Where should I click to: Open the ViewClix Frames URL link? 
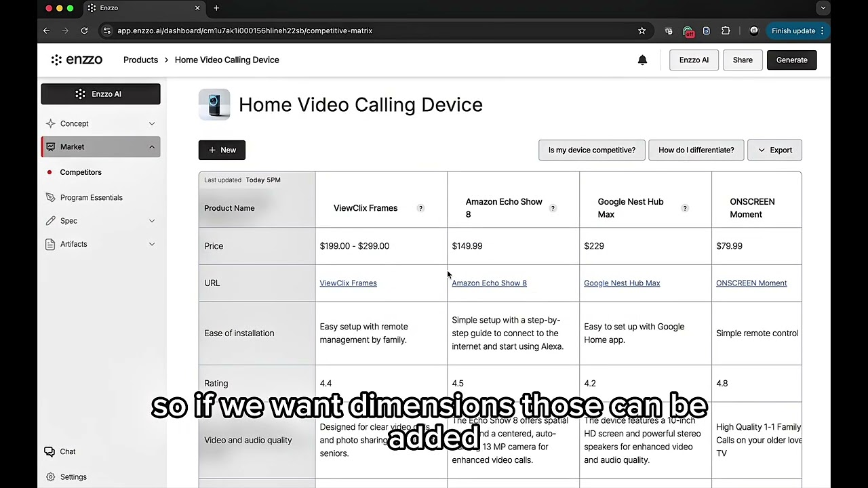point(348,283)
